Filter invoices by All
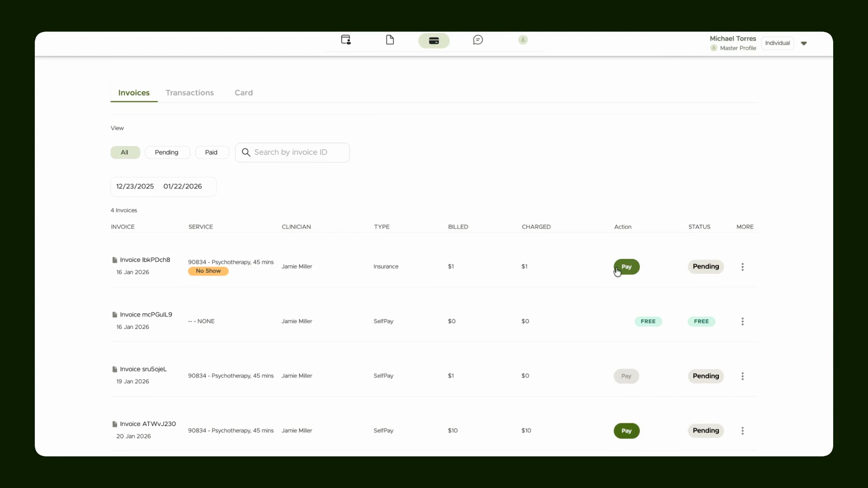The height and width of the screenshot is (488, 868). tap(125, 152)
